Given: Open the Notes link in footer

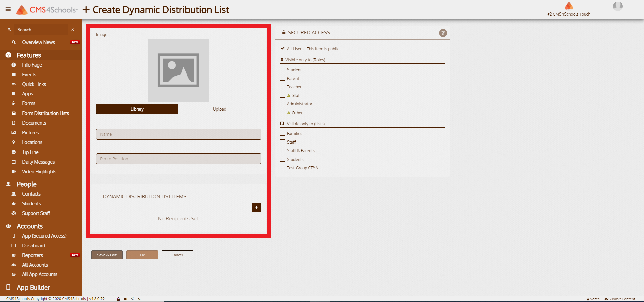Looking at the screenshot, I should coord(593,299).
